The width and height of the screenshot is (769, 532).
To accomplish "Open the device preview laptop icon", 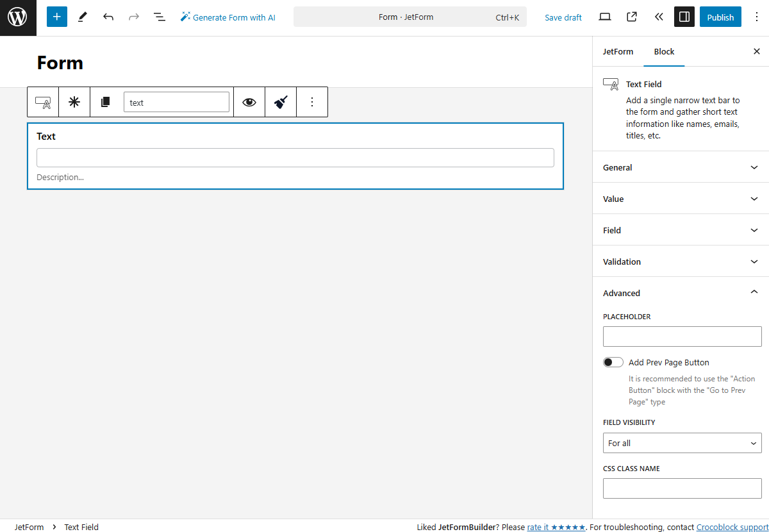I will [x=605, y=17].
